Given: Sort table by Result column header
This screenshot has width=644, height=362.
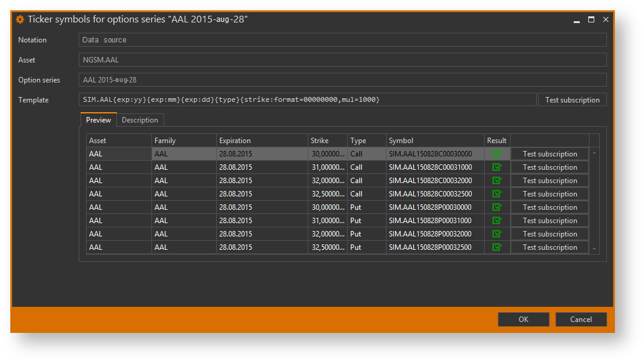Looking at the screenshot, I should click(x=497, y=141).
